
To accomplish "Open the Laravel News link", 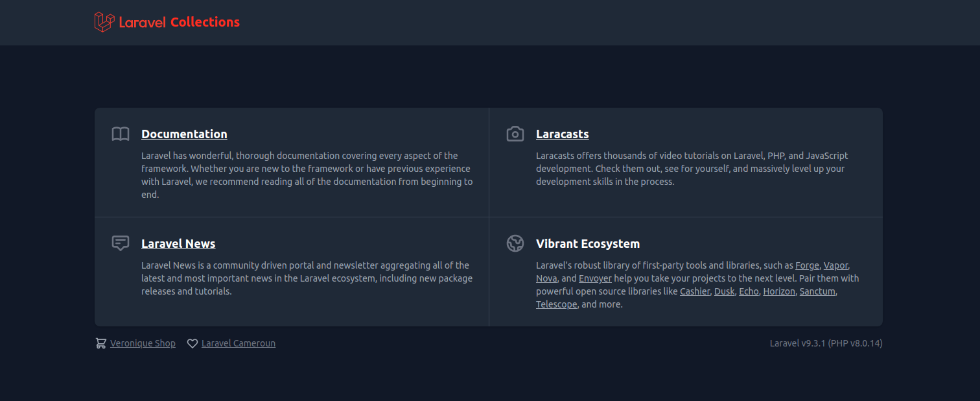I will pyautogui.click(x=178, y=244).
